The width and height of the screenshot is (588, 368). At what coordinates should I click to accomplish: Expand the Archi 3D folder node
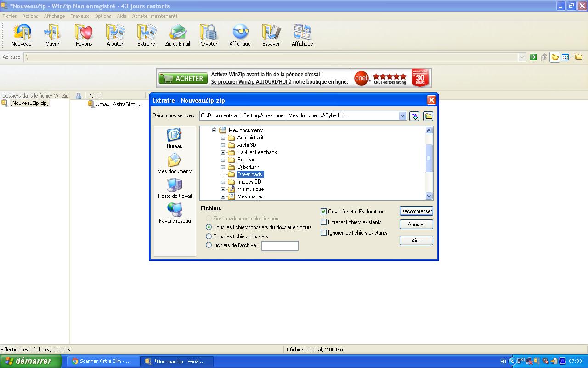click(223, 145)
